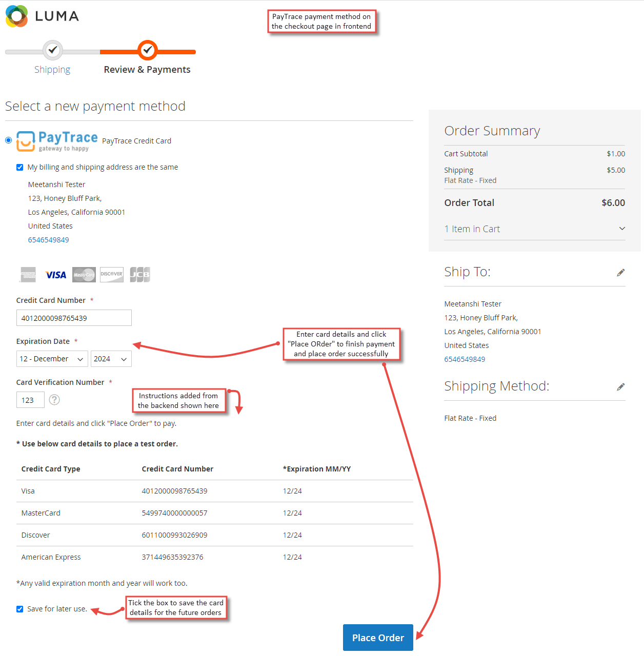This screenshot has width=644, height=656.
Task: Click the Shipping step checkmark circle
Action: click(x=52, y=50)
